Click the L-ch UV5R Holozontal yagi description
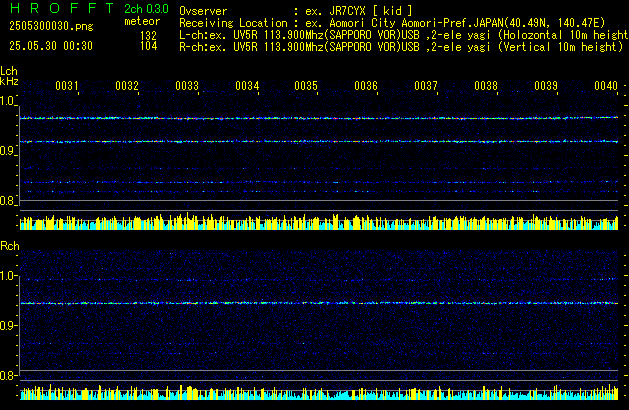The height and width of the screenshot is (410, 629). 404,35
